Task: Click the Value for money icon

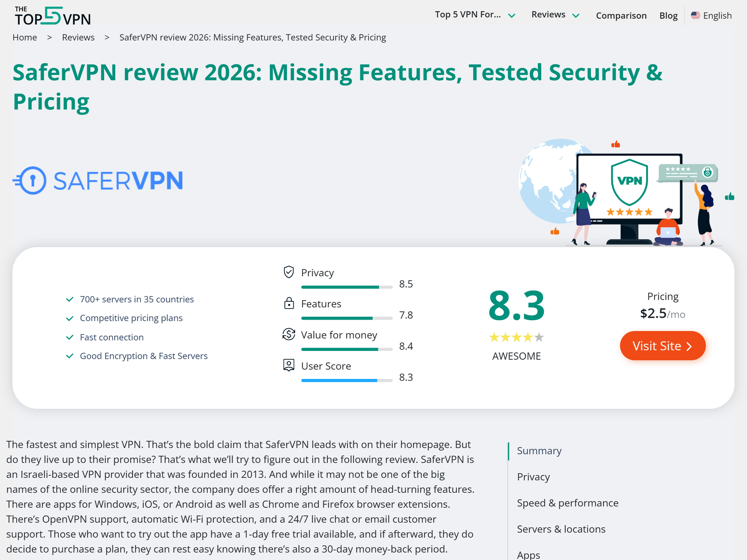Action: pyautogui.click(x=289, y=334)
